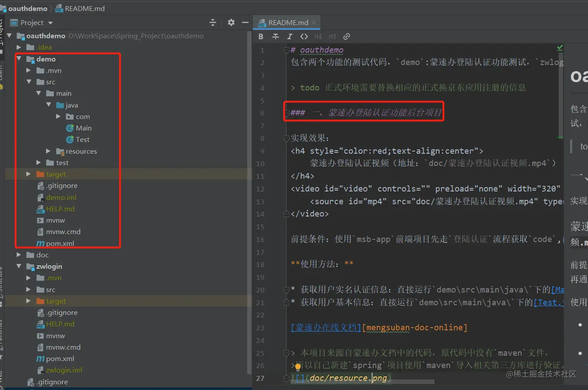This screenshot has height=390, width=588.
Task: Hide the Project tool window
Action: (245, 22)
